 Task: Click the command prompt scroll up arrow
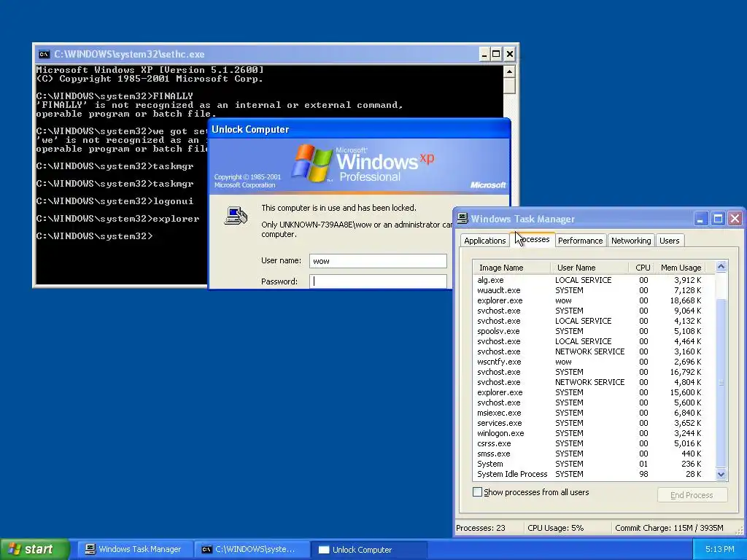tap(508, 72)
